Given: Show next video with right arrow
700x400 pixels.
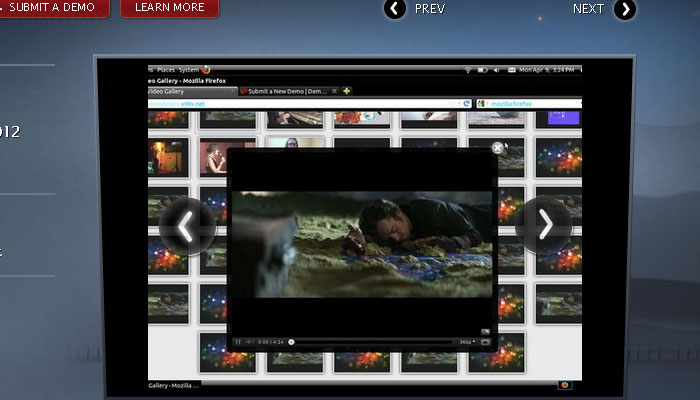Looking at the screenshot, I should (544, 225).
